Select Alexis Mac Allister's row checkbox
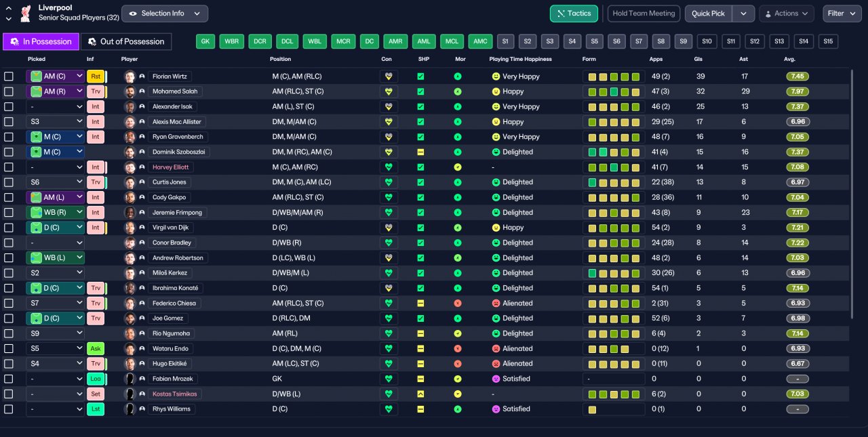The width and height of the screenshot is (868, 437). point(9,122)
